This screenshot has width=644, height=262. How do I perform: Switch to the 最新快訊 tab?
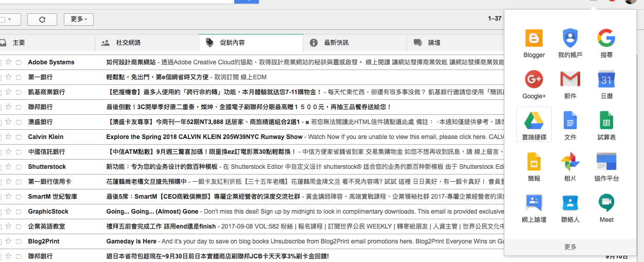(355, 43)
